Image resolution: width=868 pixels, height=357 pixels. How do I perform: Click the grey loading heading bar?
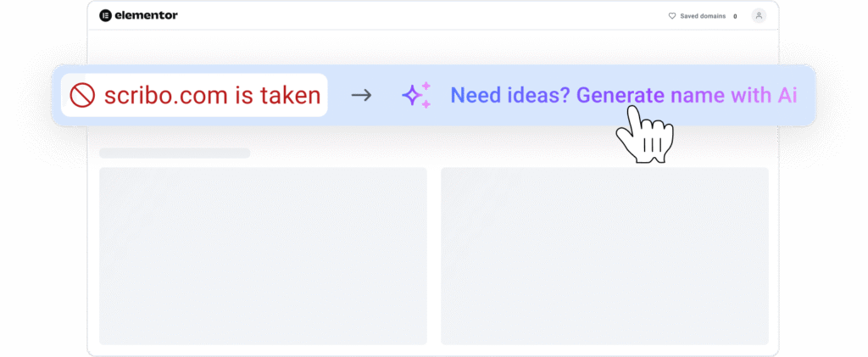[175, 153]
